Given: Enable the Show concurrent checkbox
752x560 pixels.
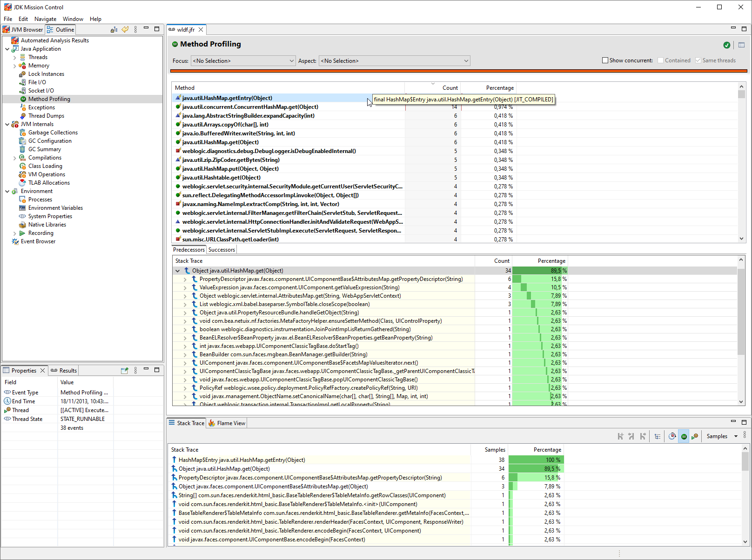Looking at the screenshot, I should click(605, 60).
